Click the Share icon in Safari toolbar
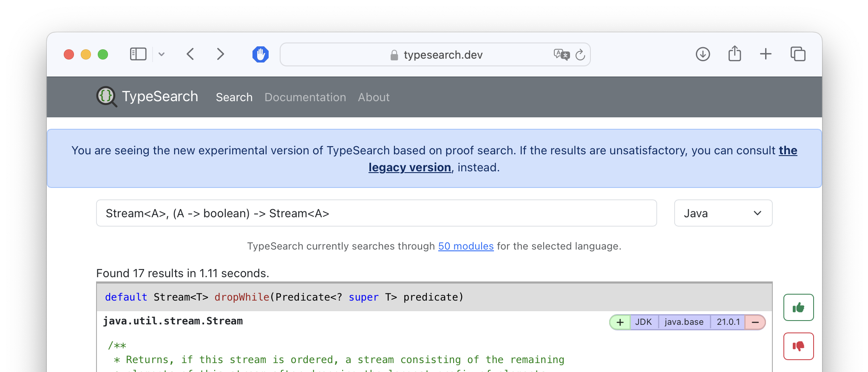 click(735, 54)
